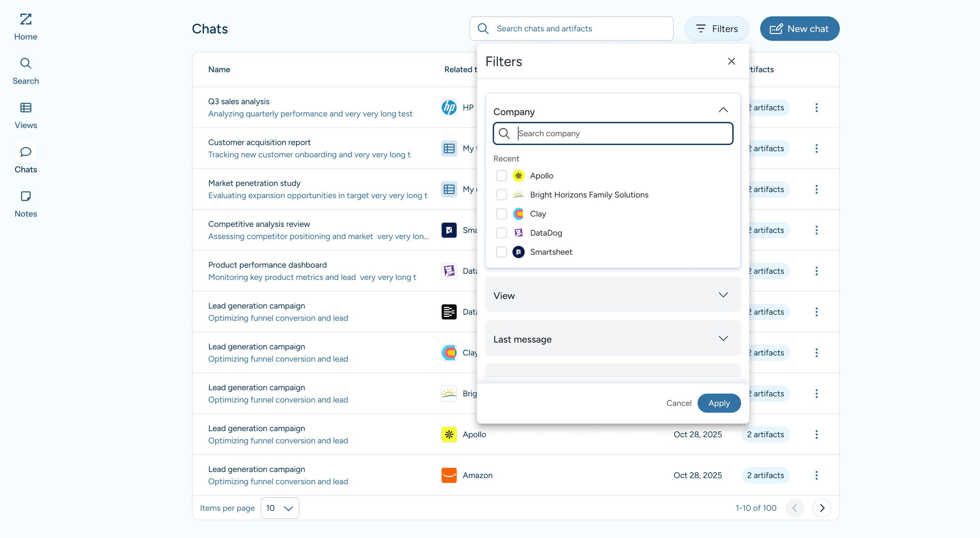Open the Competitive analysis review chat
The width and height of the screenshot is (980, 538).
pos(259,224)
